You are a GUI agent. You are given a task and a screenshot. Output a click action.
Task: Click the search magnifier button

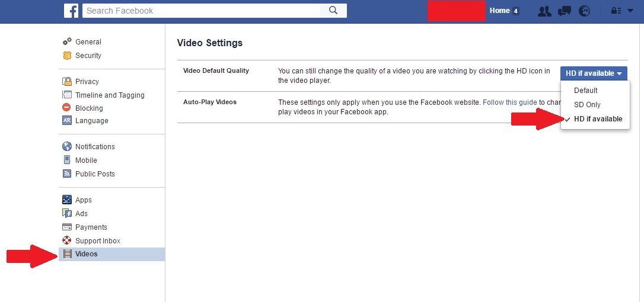click(x=333, y=11)
